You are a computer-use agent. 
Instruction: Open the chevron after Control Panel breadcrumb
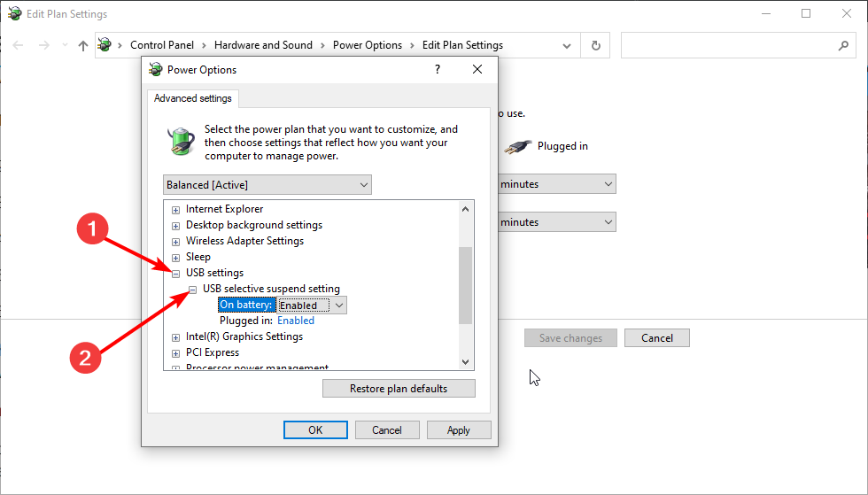point(205,45)
